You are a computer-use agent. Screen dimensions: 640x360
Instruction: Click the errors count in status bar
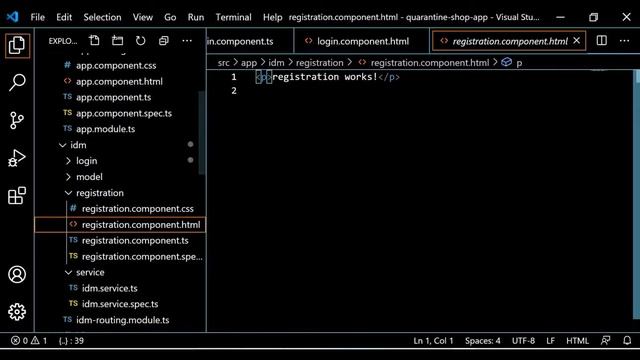coord(20,340)
